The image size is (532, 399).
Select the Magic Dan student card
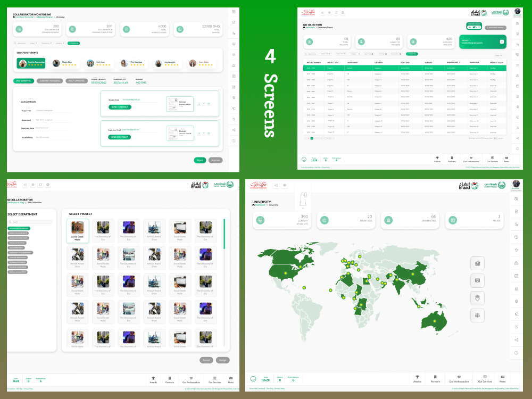point(65,63)
